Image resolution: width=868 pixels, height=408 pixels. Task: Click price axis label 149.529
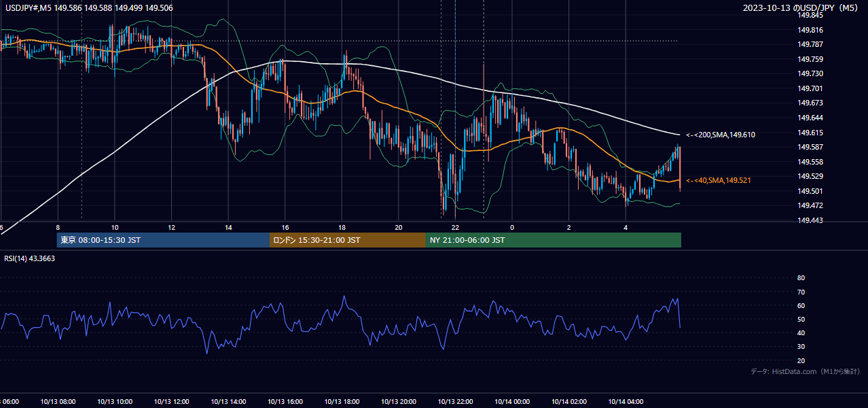click(x=811, y=176)
